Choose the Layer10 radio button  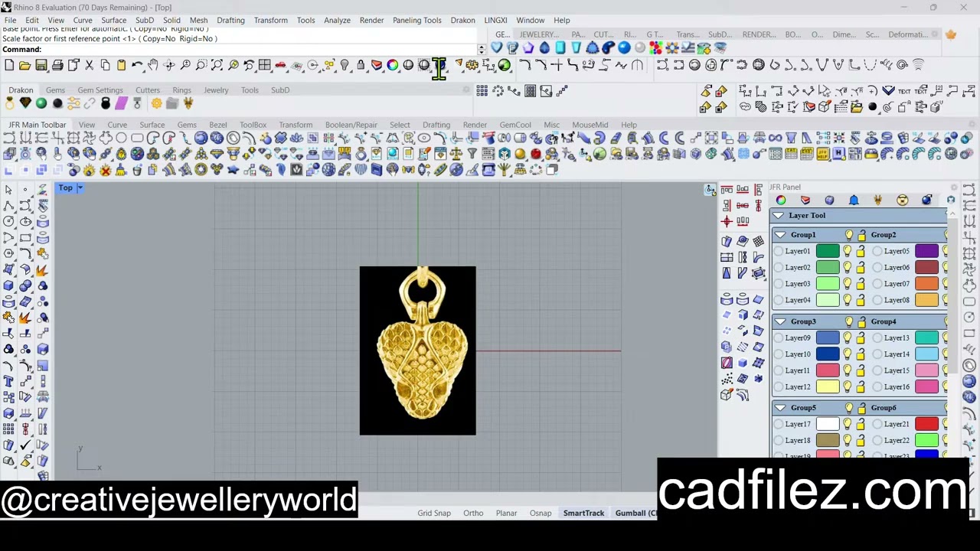tap(779, 354)
